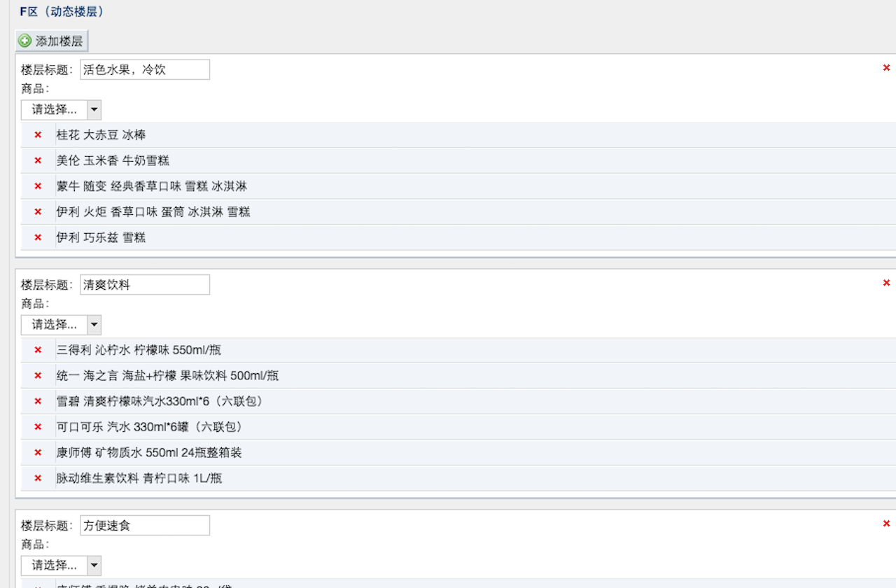Click product name 统一 海之言 海盐+柠檬
The width and height of the screenshot is (896, 588).
click(x=167, y=376)
